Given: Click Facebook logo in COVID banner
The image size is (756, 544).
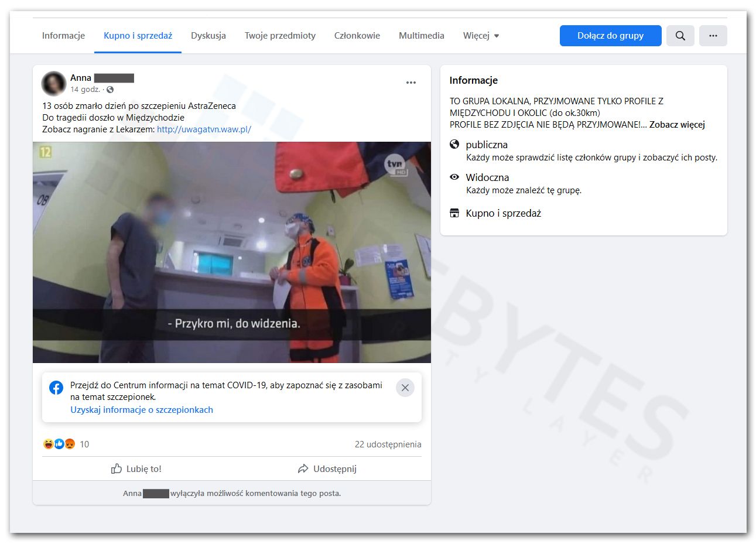Looking at the screenshot, I should [x=56, y=388].
